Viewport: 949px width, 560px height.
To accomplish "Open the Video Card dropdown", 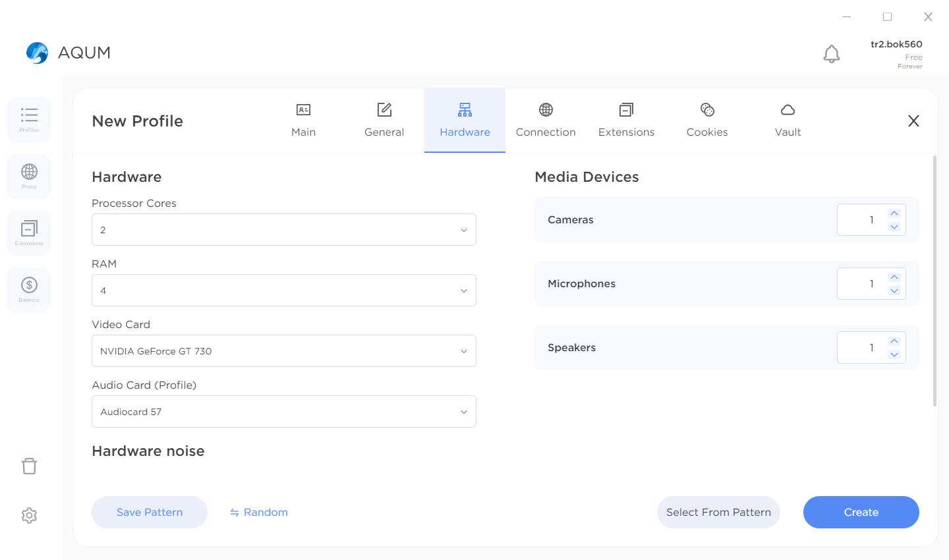I will tap(284, 351).
